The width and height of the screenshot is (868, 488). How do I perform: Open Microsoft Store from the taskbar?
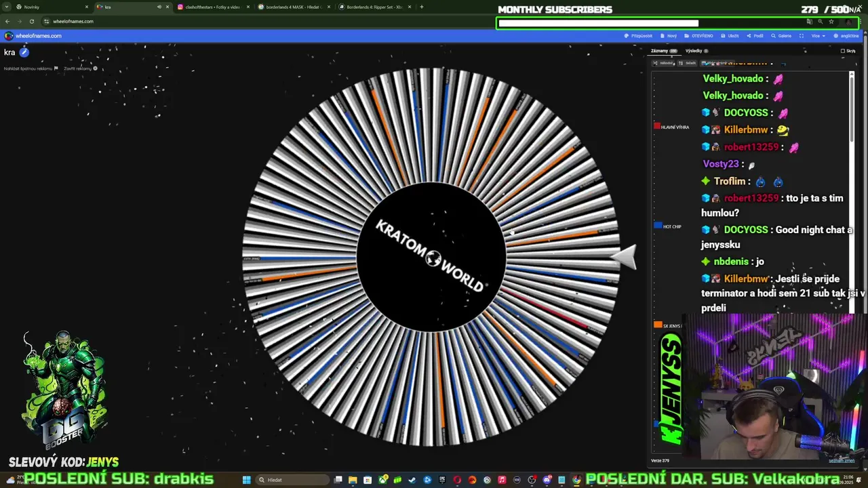pyautogui.click(x=368, y=480)
